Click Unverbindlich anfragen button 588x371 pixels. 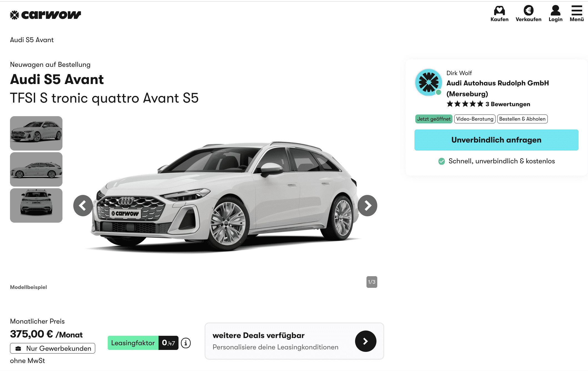tap(496, 140)
